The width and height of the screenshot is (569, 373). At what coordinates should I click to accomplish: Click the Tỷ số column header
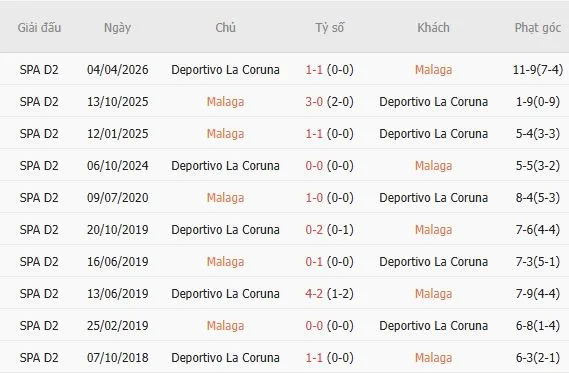pyautogui.click(x=329, y=28)
